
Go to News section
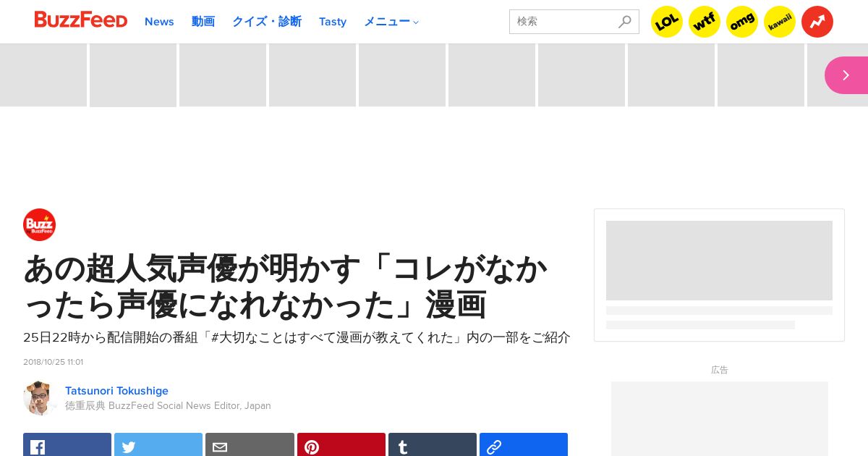[x=159, y=22]
